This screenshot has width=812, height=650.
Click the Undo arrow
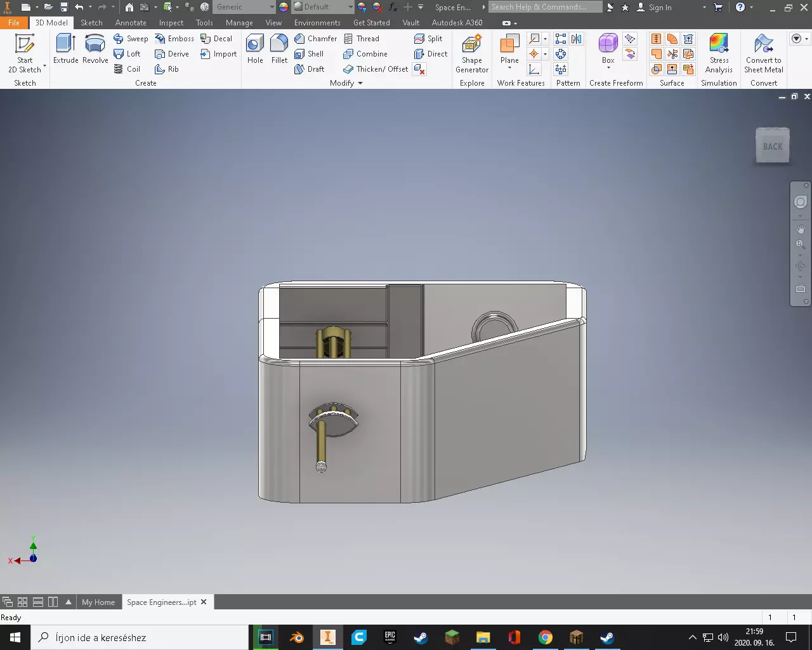pos(79,7)
